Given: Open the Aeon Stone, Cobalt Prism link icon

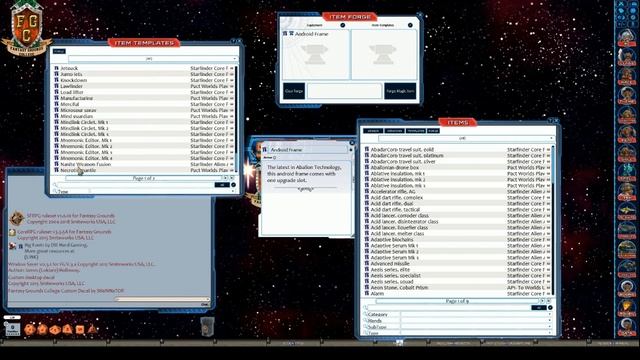Looking at the screenshot, I should (x=367, y=287).
